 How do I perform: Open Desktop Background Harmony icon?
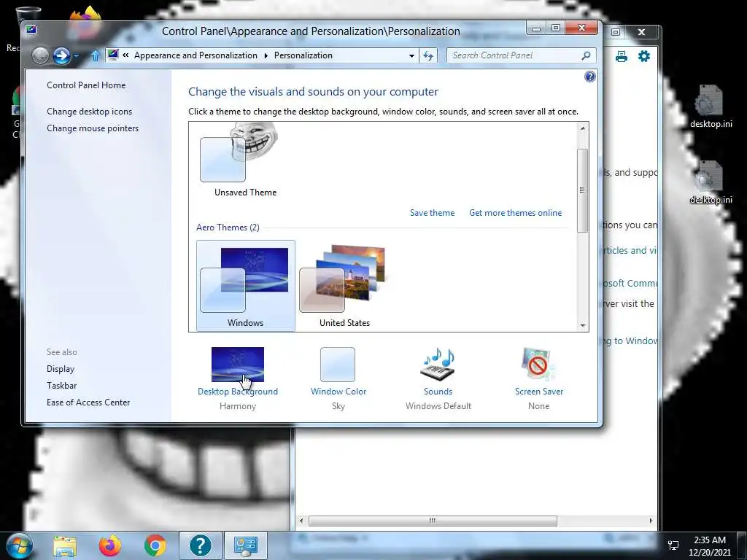(238, 365)
